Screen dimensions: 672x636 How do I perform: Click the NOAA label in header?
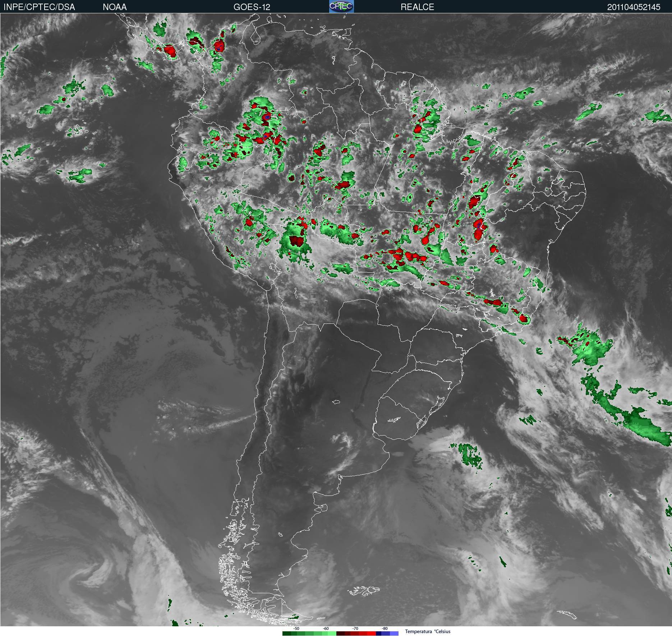point(115,7)
